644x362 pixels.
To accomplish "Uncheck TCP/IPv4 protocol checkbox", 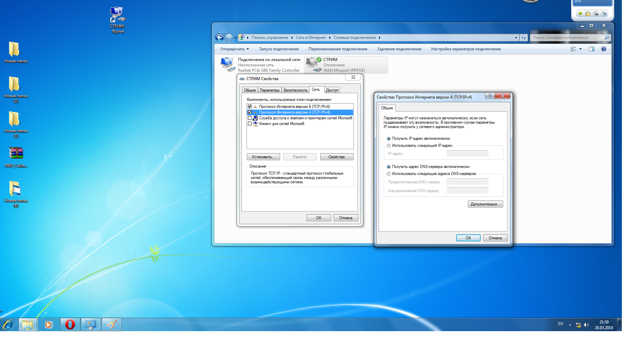I will coord(250,112).
